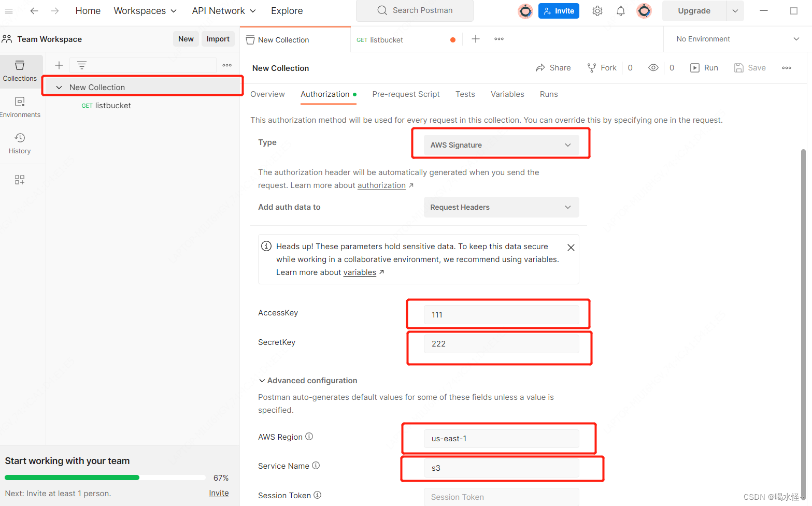Switch to the Variables tab
This screenshot has height=506, width=812.
(x=507, y=94)
